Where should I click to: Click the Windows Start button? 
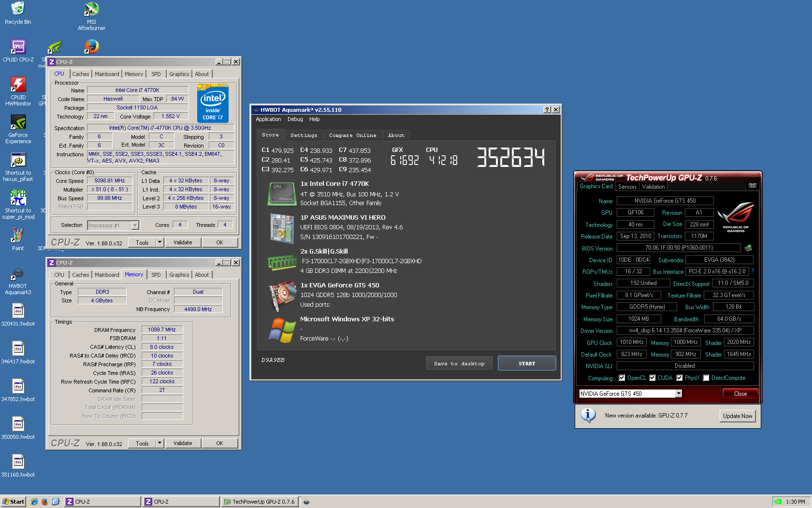(x=13, y=502)
